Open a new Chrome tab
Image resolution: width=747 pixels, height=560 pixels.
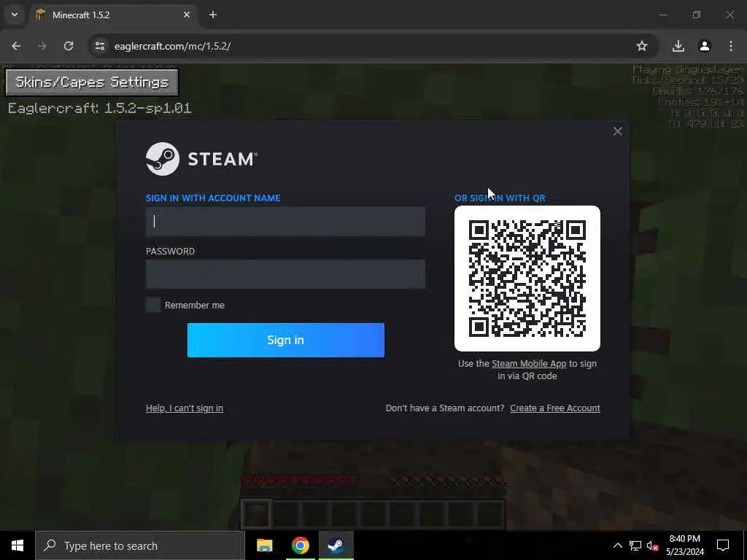coord(213,15)
